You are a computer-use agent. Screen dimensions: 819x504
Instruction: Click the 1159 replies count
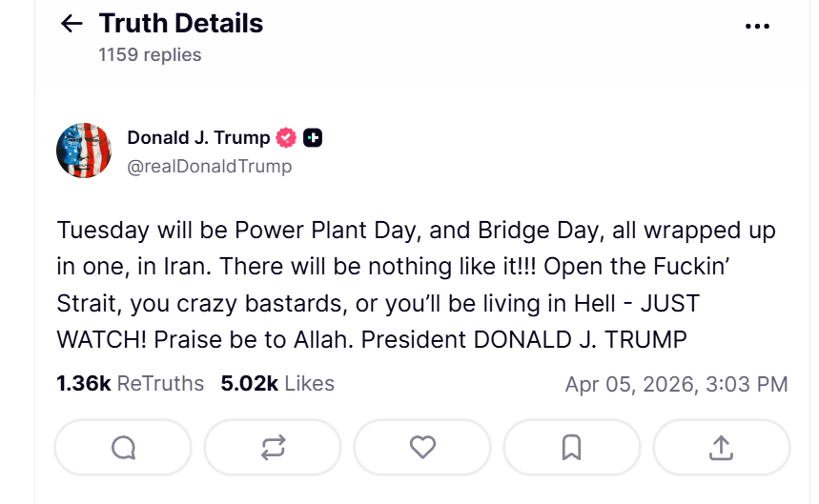coord(150,54)
